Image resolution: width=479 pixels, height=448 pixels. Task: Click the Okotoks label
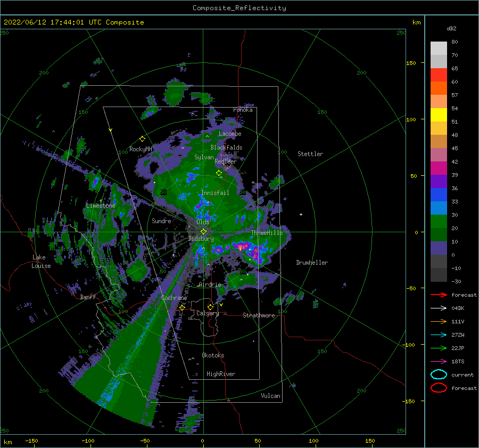coord(213,355)
